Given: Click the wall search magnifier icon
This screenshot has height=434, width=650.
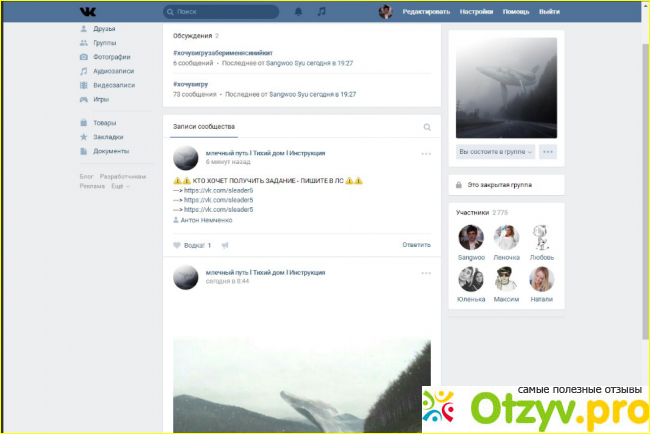Looking at the screenshot, I should click(x=427, y=128).
